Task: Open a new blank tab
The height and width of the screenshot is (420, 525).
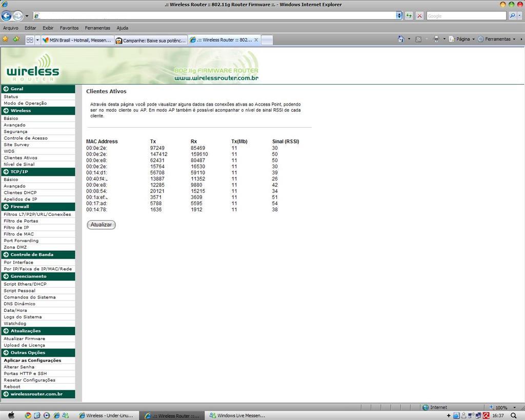Action: tap(267, 40)
